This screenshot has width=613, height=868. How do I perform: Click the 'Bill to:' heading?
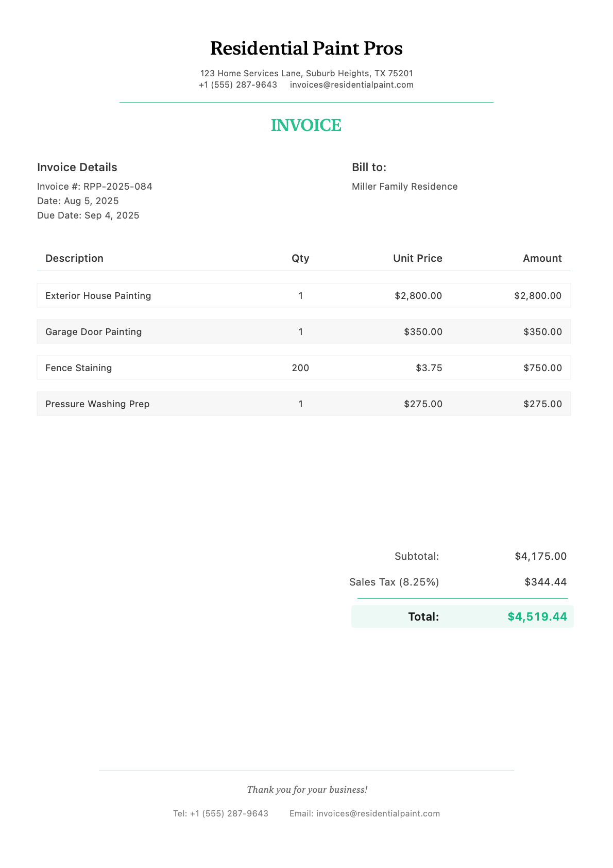pos(369,167)
